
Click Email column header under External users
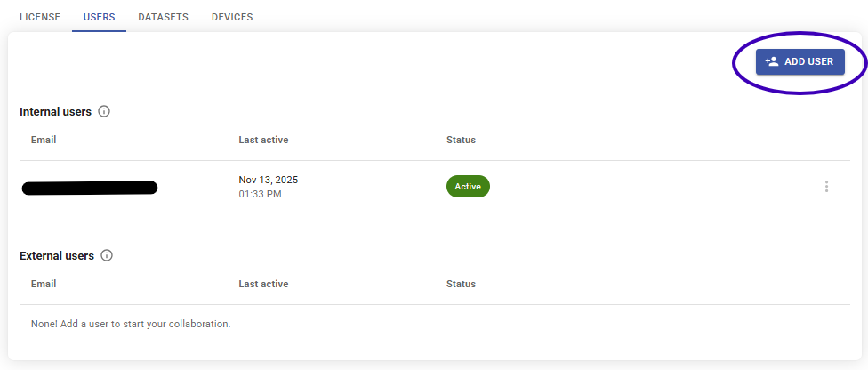pos(44,284)
